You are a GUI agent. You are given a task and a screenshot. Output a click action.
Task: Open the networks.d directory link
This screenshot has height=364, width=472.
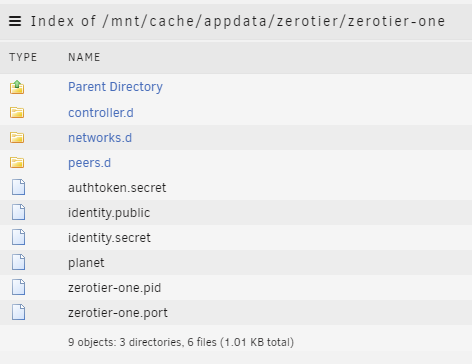100,138
